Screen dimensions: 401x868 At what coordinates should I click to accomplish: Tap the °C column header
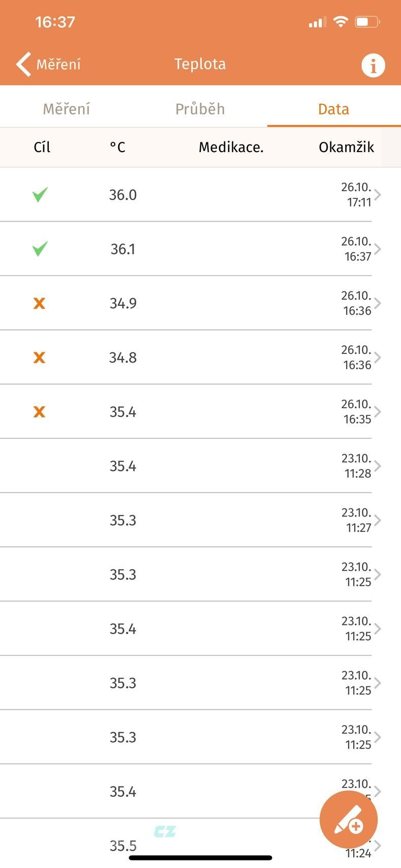coord(117,147)
